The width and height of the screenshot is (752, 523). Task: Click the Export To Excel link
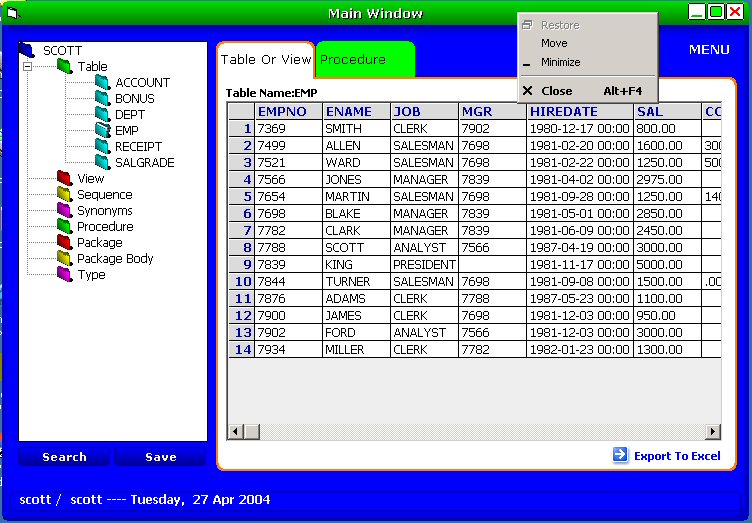677,456
